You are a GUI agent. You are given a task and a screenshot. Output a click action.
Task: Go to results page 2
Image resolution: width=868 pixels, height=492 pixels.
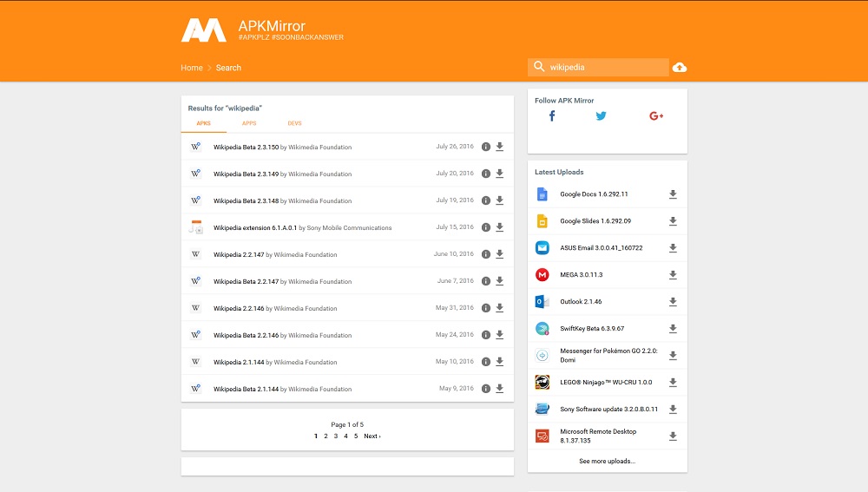coord(325,436)
